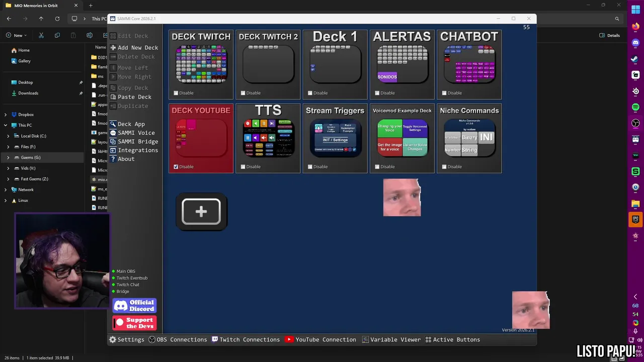Viewport: 644px width, 362px height.
Task: Open Spotify from the taskbar
Action: click(x=635, y=107)
